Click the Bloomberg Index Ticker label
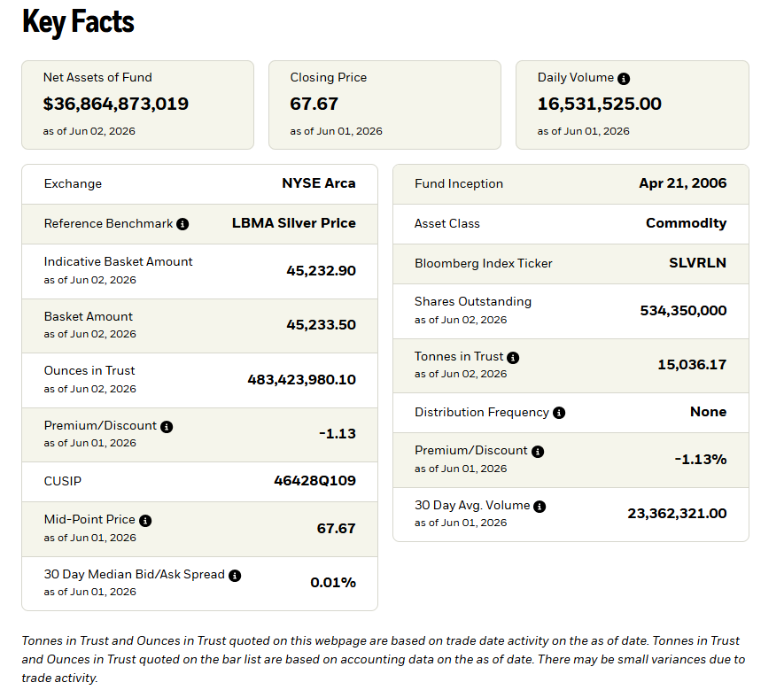 484,263
